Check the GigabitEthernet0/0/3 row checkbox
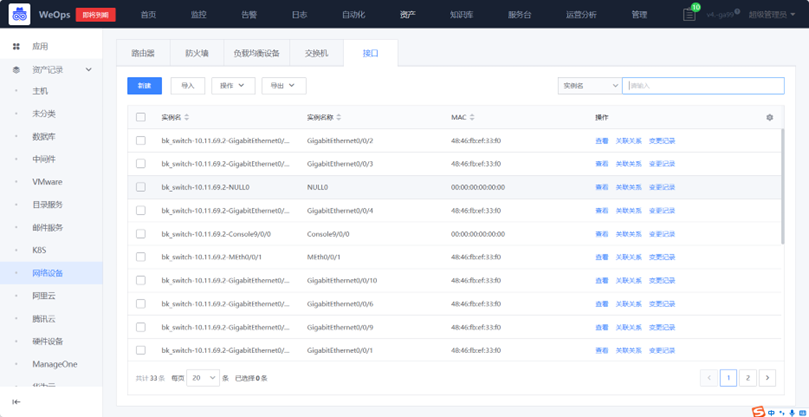The height and width of the screenshot is (417, 809). pos(140,164)
